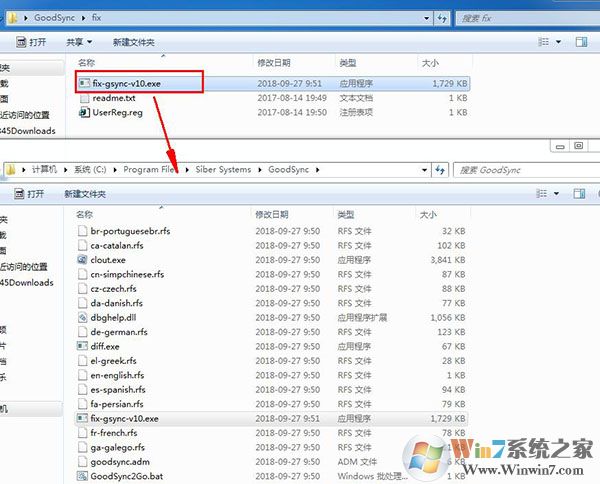
Task: Click 计算机 breadcrumb in lower address bar
Action: coord(44,169)
